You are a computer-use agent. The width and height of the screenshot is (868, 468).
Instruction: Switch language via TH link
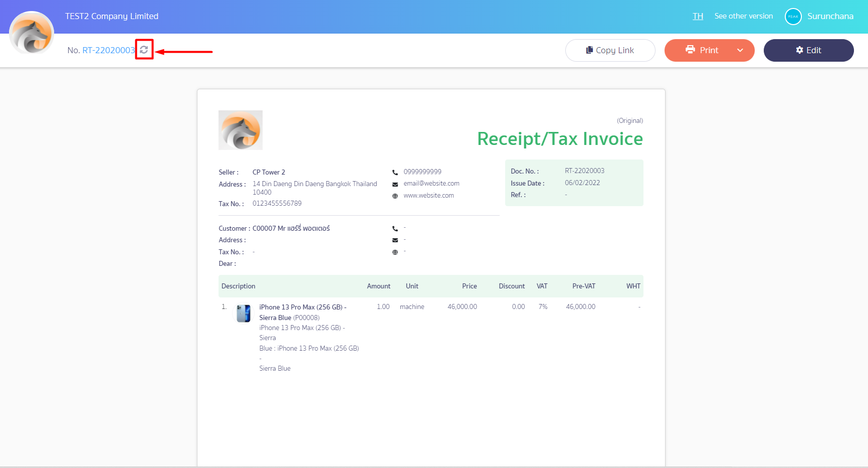pyautogui.click(x=698, y=16)
